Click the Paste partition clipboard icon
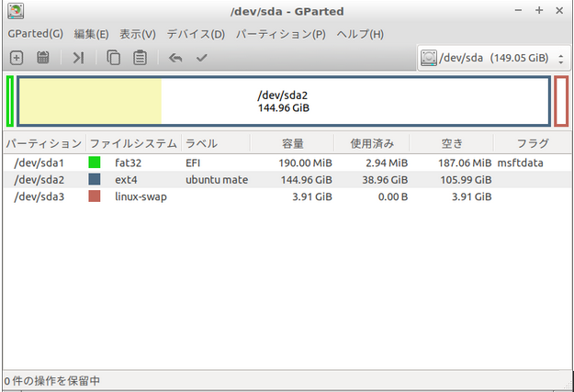 pos(140,58)
